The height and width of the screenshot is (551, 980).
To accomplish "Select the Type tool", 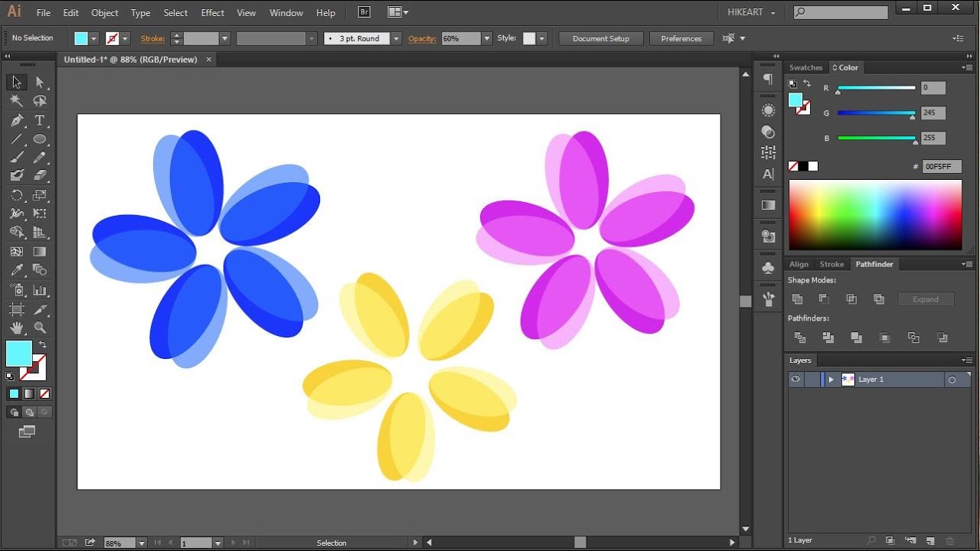I will pos(40,120).
